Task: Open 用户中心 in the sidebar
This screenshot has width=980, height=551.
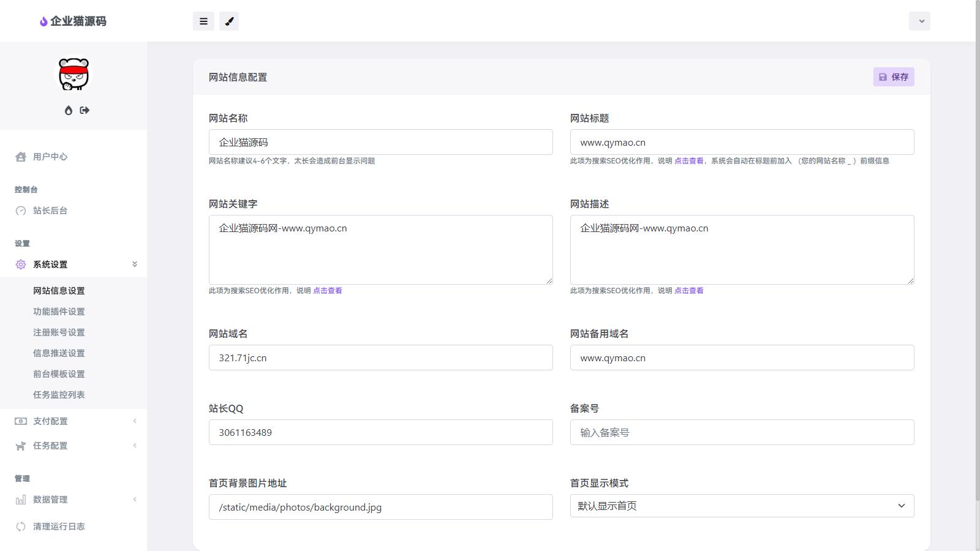Action: pos(50,157)
